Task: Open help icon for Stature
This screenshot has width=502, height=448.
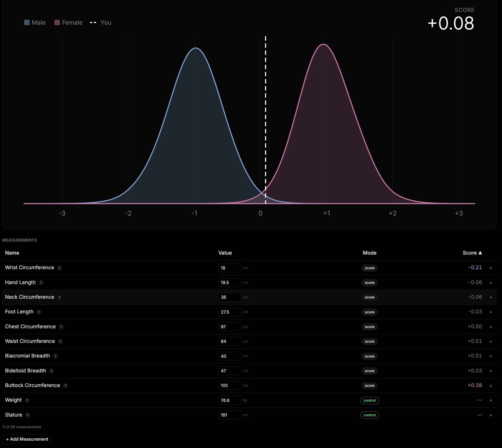Action: [28, 415]
